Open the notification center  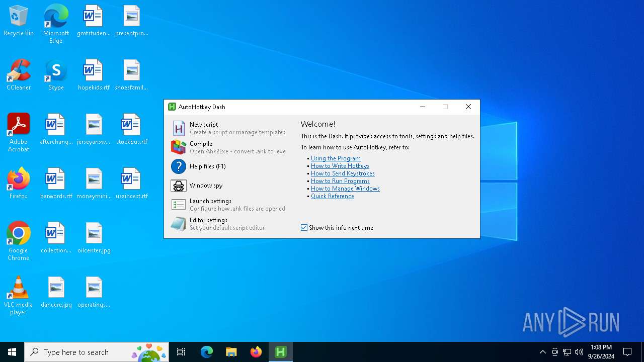[627, 352]
